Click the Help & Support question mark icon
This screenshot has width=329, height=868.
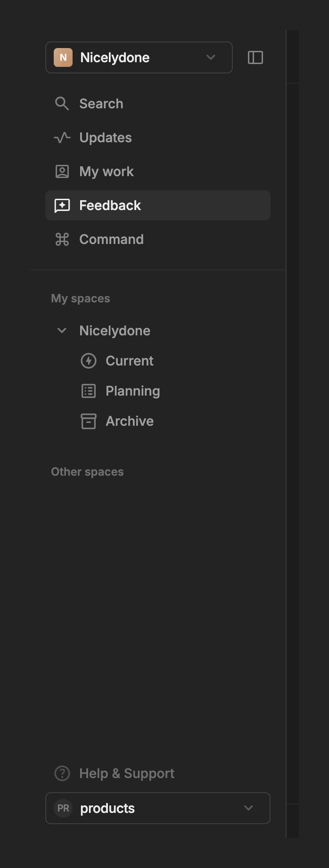[x=62, y=773]
